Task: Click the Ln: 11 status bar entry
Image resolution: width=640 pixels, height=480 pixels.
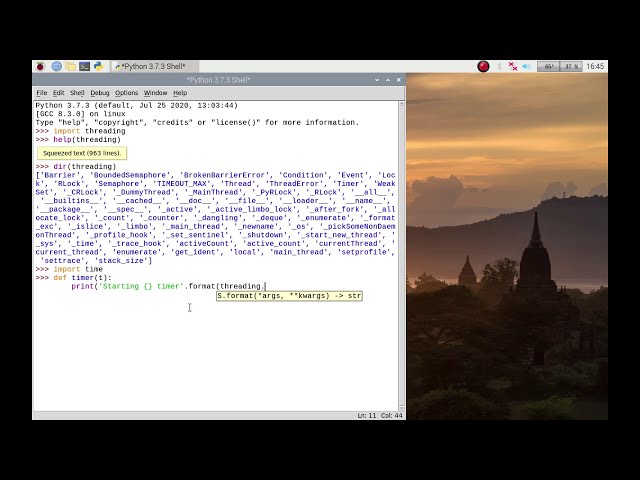Action: 367,416
